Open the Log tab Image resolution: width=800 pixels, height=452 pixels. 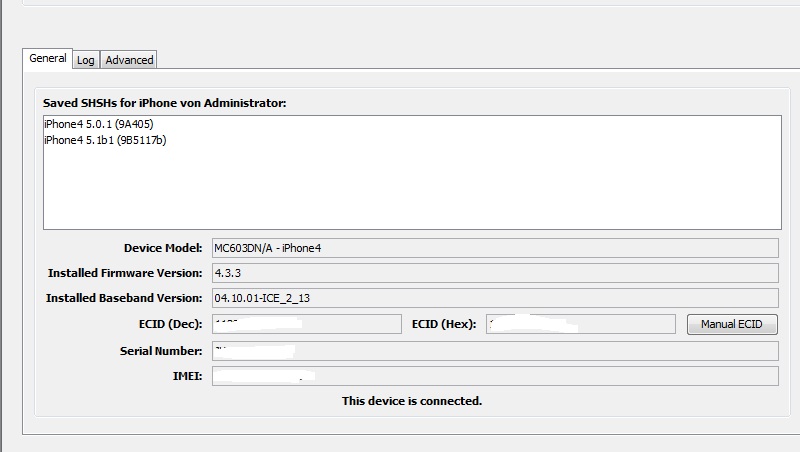pos(86,60)
